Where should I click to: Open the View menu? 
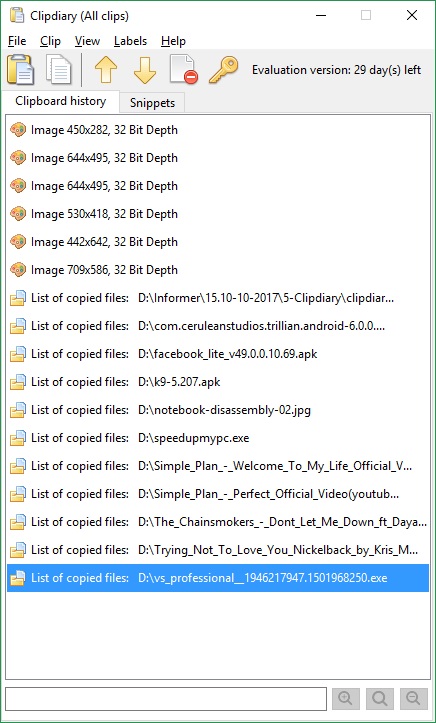87,41
